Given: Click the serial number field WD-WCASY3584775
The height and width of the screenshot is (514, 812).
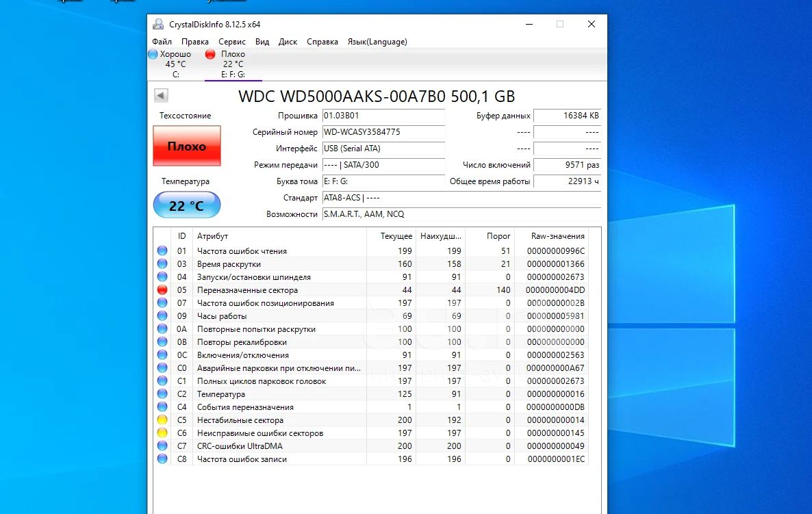Looking at the screenshot, I should coord(383,132).
